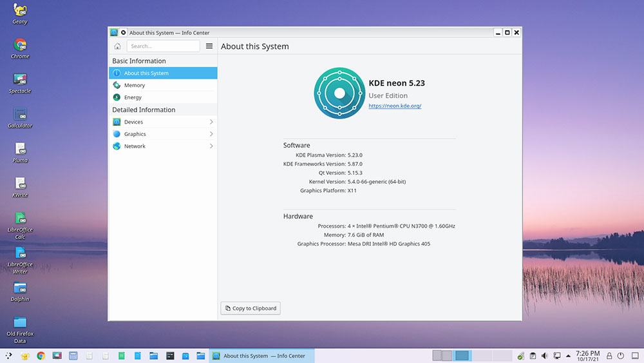Open the https://neon.kde.org/ link
Image resolution: width=644 pixels, height=363 pixels.
coord(395,106)
